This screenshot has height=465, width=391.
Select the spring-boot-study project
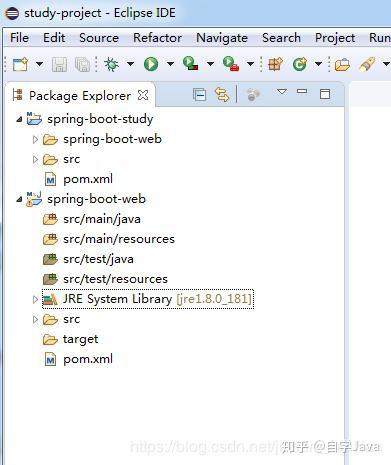(100, 119)
